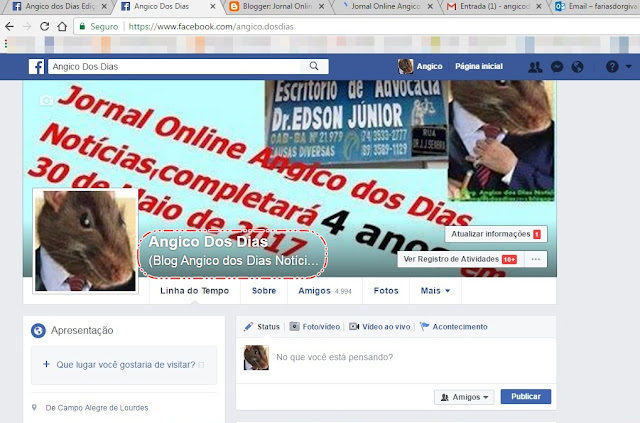This screenshot has height=423, width=640.
Task: Open the friend requests icon
Action: tap(535, 67)
